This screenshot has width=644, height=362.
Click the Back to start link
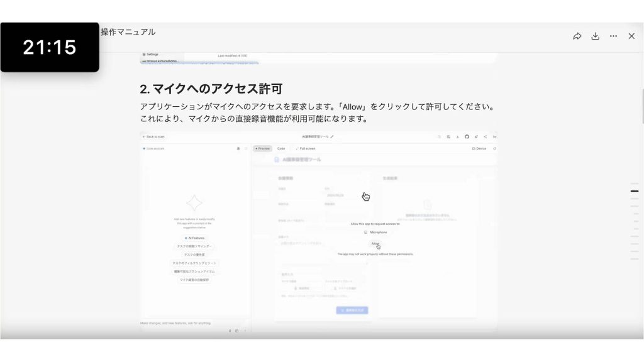tap(154, 136)
